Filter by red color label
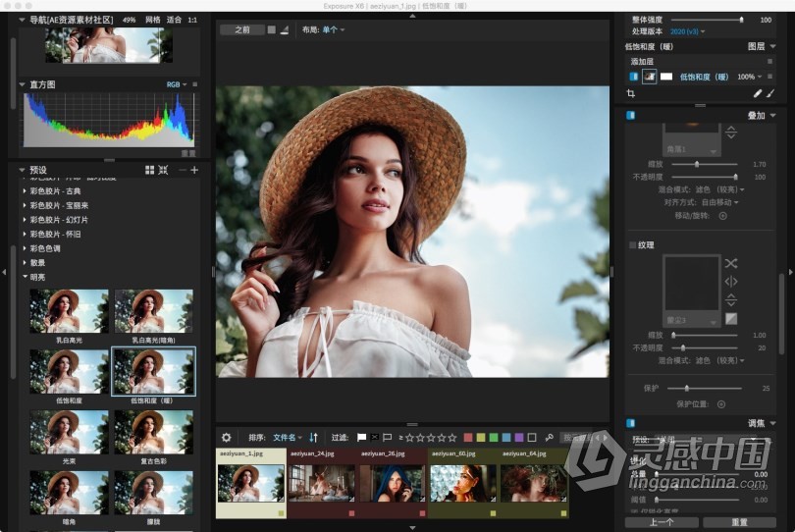This screenshot has width=795, height=532. click(x=468, y=437)
